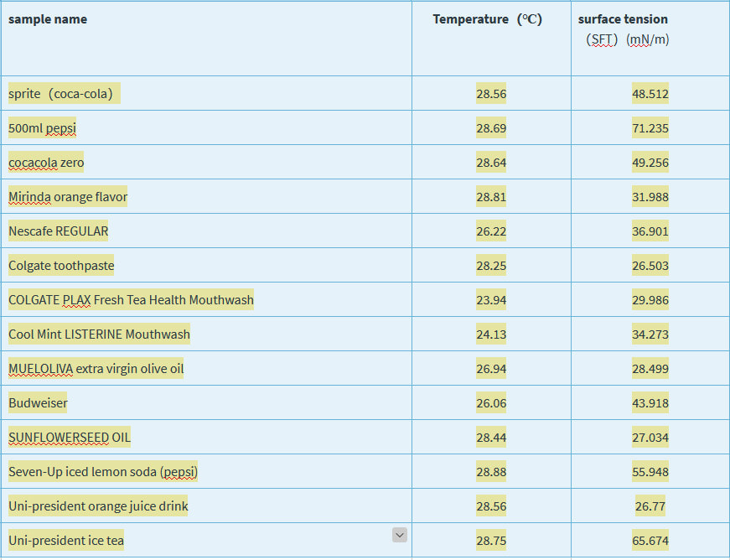Select surface tension value 43.918
The image size is (730, 560).
(x=650, y=402)
